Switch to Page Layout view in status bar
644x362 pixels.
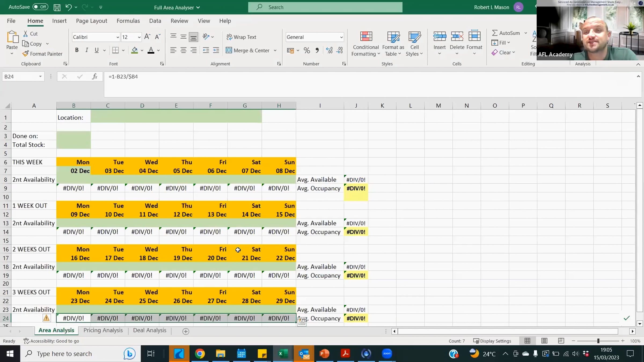click(544, 341)
